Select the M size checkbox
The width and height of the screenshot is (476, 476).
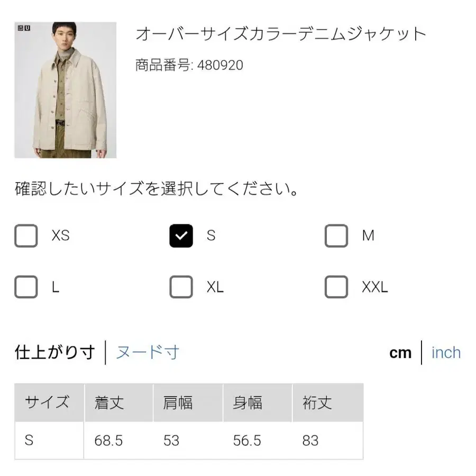(336, 236)
